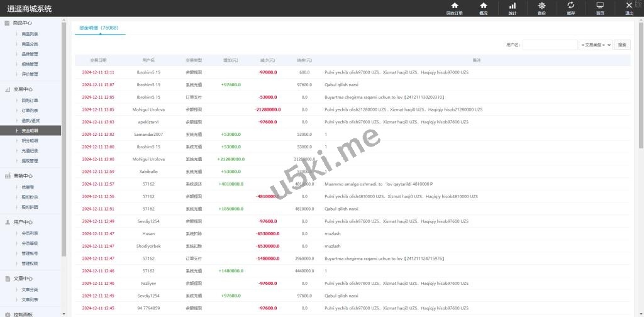Refresh cache with the 缓存 icon

(570, 6)
